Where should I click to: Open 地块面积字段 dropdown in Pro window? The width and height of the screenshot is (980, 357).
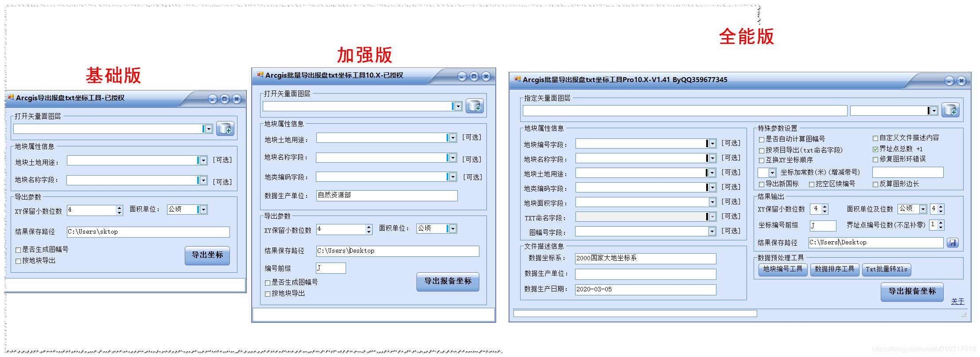pos(712,202)
